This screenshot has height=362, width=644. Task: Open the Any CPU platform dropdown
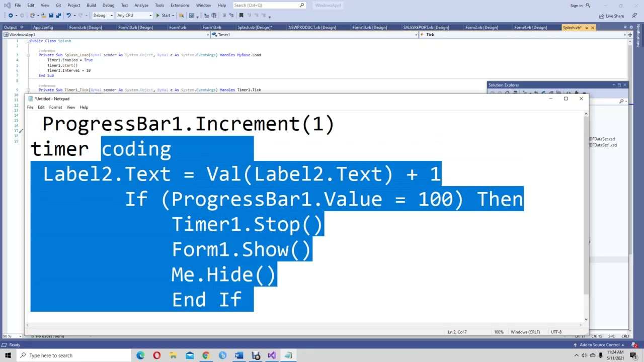pos(134,16)
